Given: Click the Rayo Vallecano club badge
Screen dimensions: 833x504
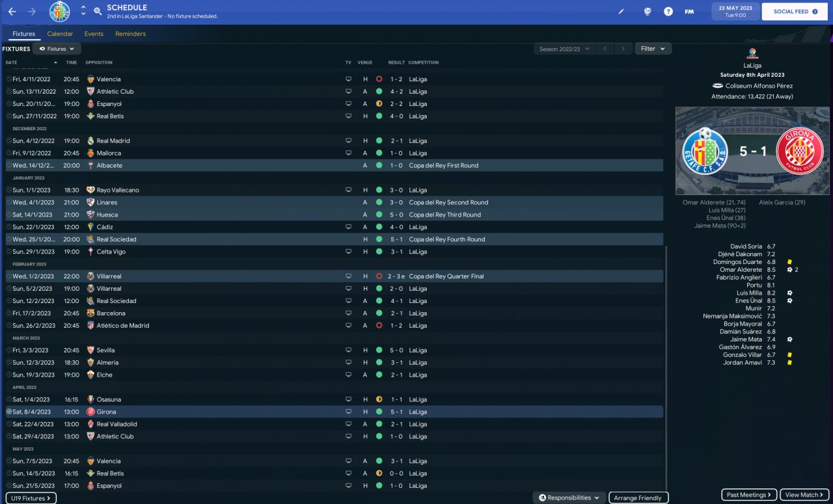Looking at the screenshot, I should [x=90, y=190].
